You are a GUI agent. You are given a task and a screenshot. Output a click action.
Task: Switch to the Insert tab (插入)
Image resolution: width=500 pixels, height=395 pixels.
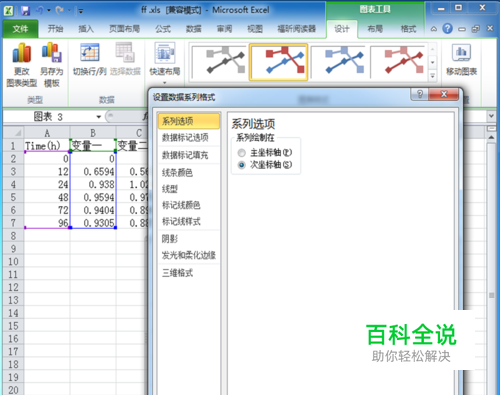coord(86,29)
